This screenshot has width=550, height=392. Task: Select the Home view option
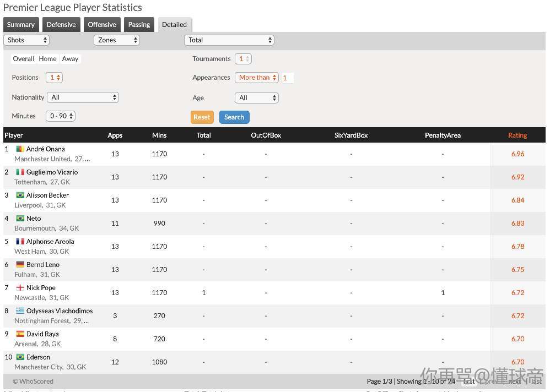pos(47,59)
